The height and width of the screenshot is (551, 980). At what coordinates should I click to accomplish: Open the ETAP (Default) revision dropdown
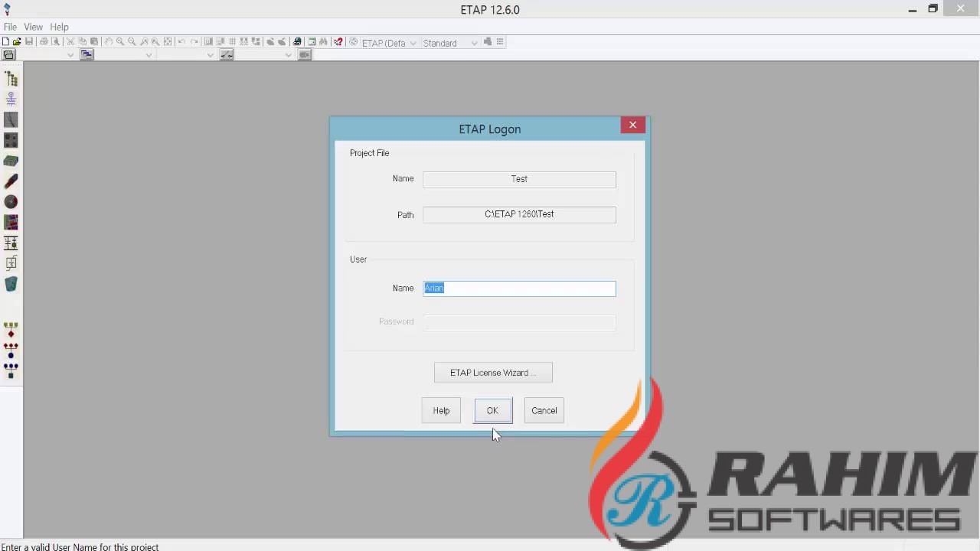tap(413, 43)
